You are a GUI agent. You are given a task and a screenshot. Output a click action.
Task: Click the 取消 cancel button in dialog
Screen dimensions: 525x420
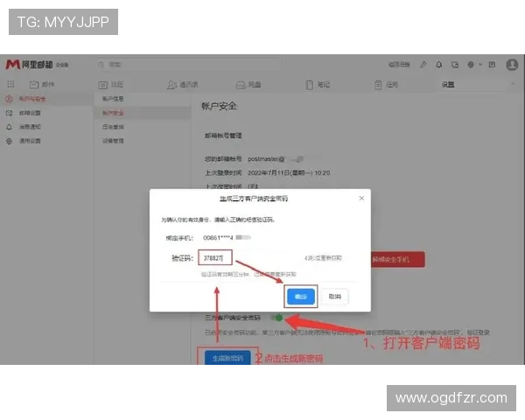(x=334, y=297)
